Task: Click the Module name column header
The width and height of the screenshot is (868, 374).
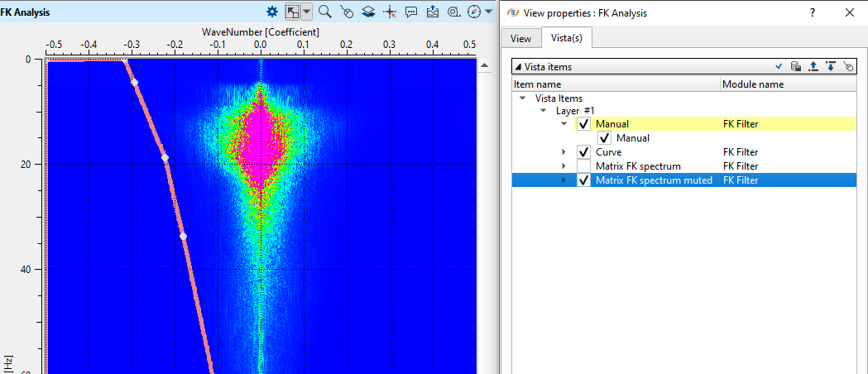Action: coord(752,84)
